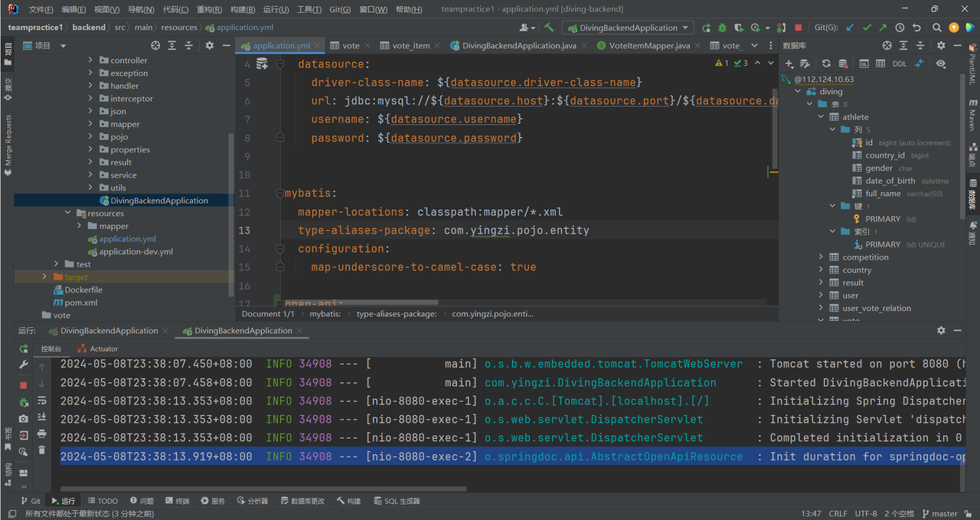Click Git update project blue arrow
Screen dimensions: 980x520
pyautogui.click(x=850, y=28)
